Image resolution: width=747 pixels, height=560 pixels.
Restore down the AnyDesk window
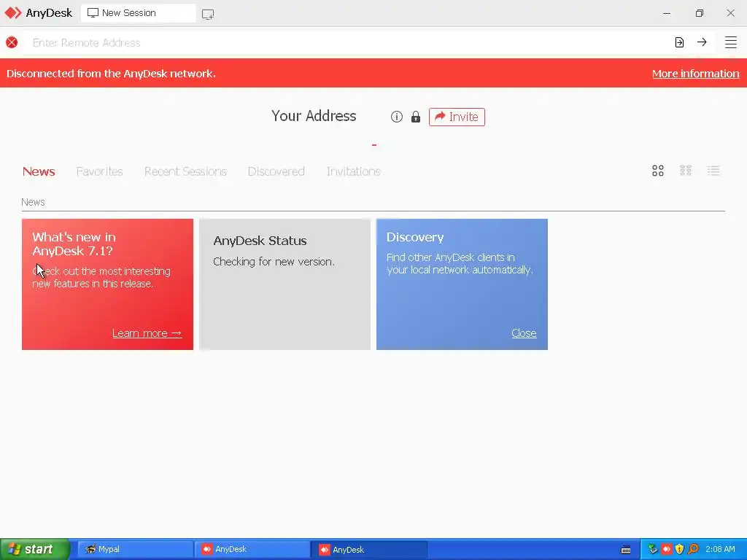[x=699, y=13]
